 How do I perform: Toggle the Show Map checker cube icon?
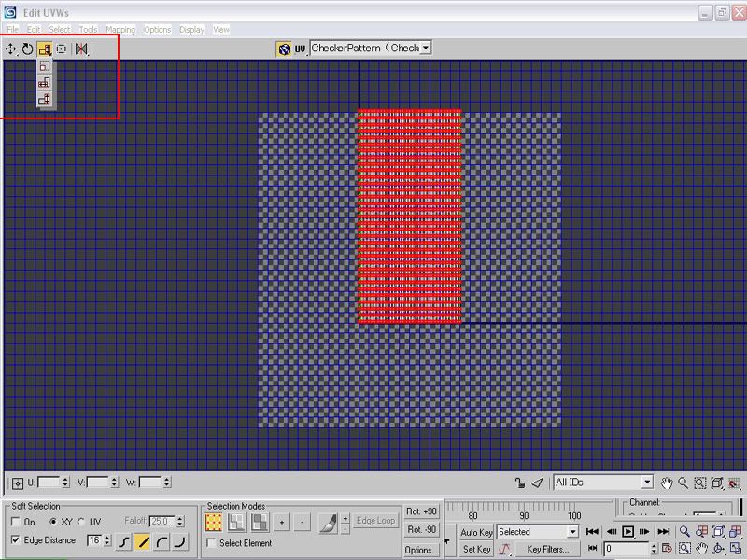(284, 49)
